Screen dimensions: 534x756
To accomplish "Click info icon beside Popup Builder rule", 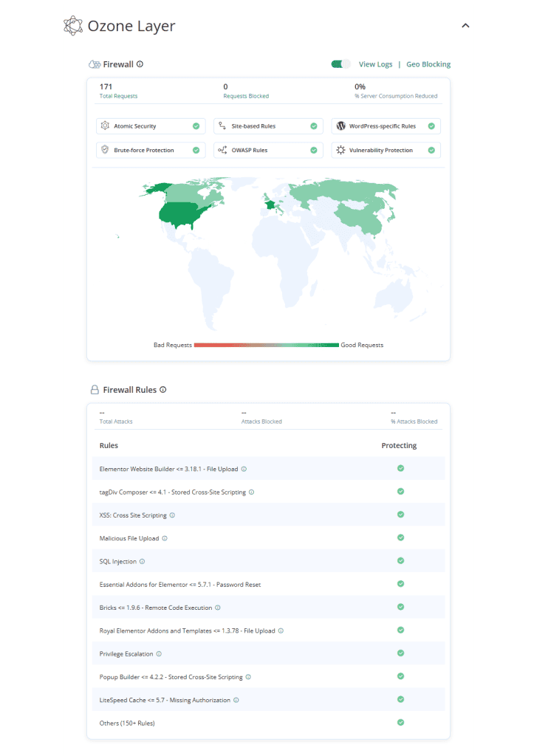I will 248,677.
